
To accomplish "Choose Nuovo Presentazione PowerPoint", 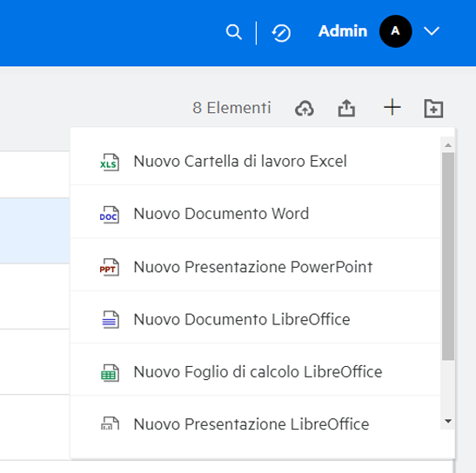I will (x=255, y=267).
